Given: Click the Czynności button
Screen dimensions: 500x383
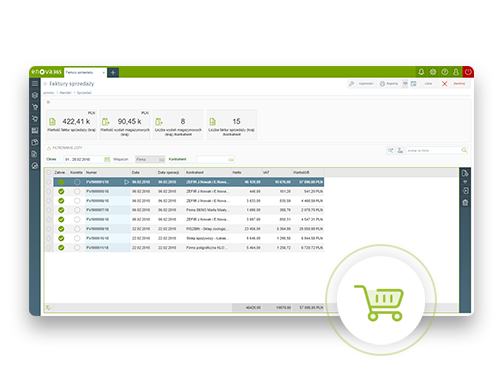Looking at the screenshot, I should (x=362, y=84).
